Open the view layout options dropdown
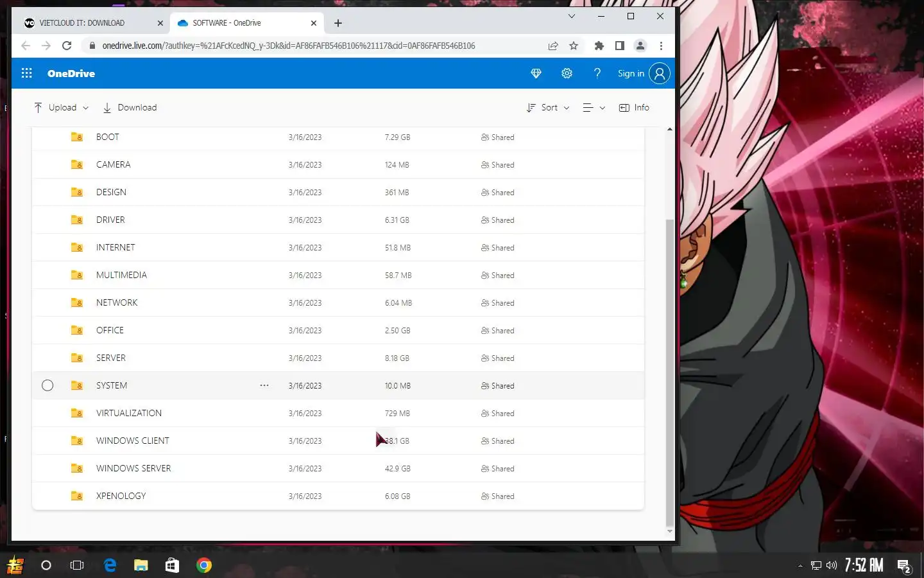Screen dimensions: 924x578 pos(594,108)
